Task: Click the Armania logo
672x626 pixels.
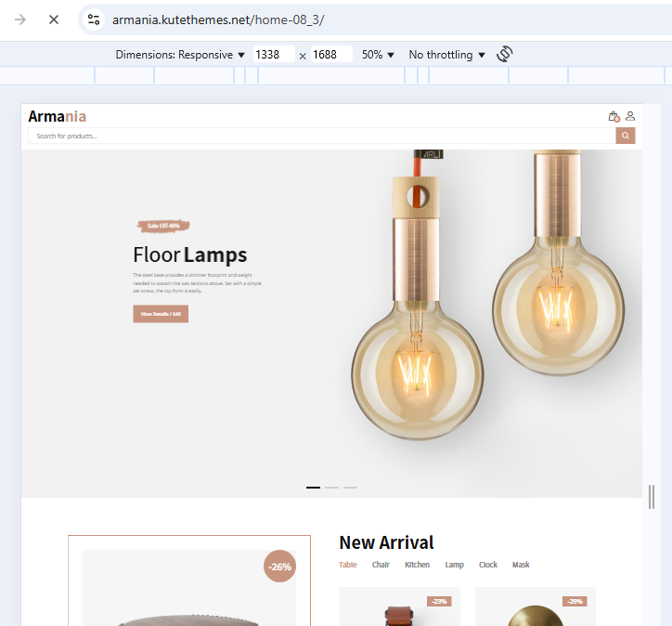Action: 58,116
